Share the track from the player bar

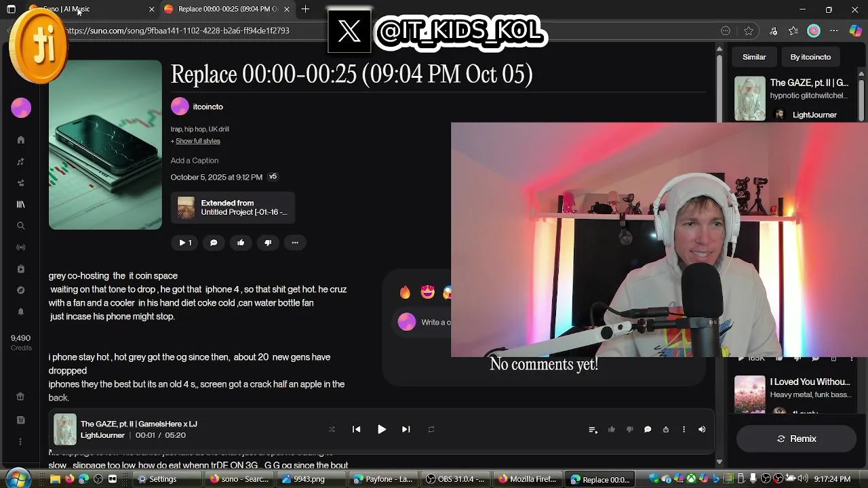pyautogui.click(x=666, y=430)
